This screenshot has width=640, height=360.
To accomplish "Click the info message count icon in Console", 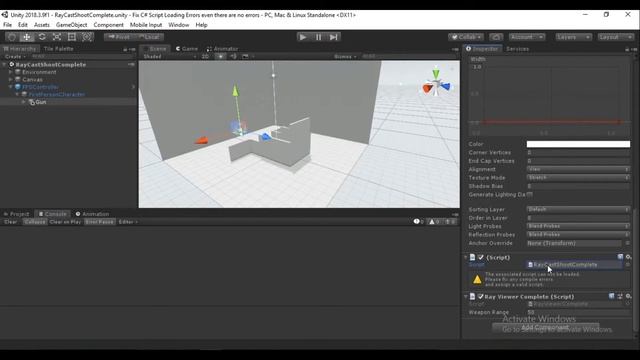I will 418,222.
